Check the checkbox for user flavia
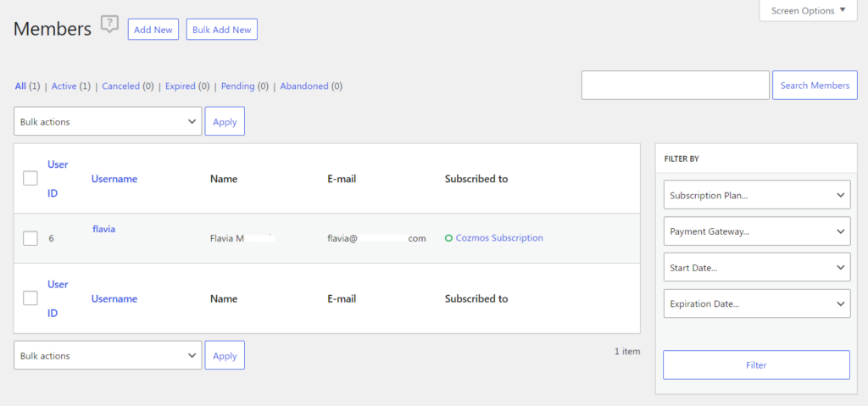Viewport: 868px width, 406px height. pos(31,238)
